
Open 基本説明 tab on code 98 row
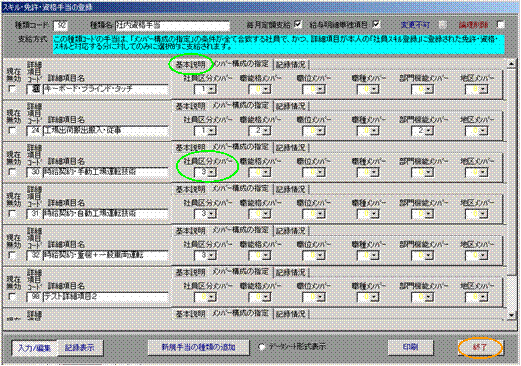(x=190, y=272)
